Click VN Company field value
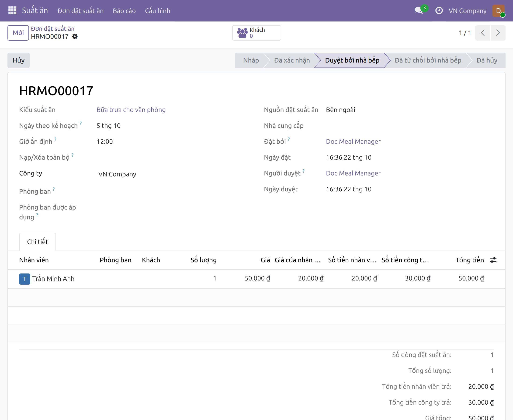 click(x=117, y=174)
